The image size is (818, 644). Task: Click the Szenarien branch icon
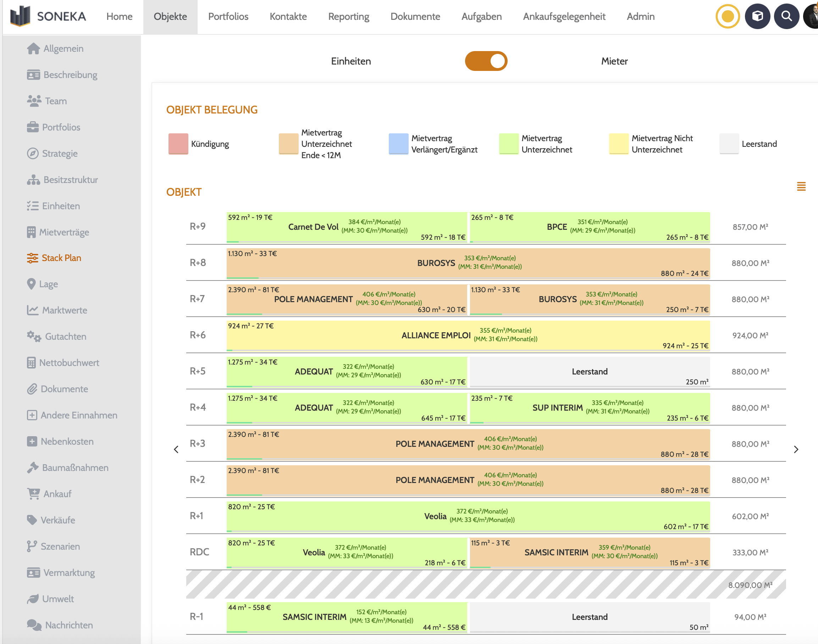(x=32, y=546)
